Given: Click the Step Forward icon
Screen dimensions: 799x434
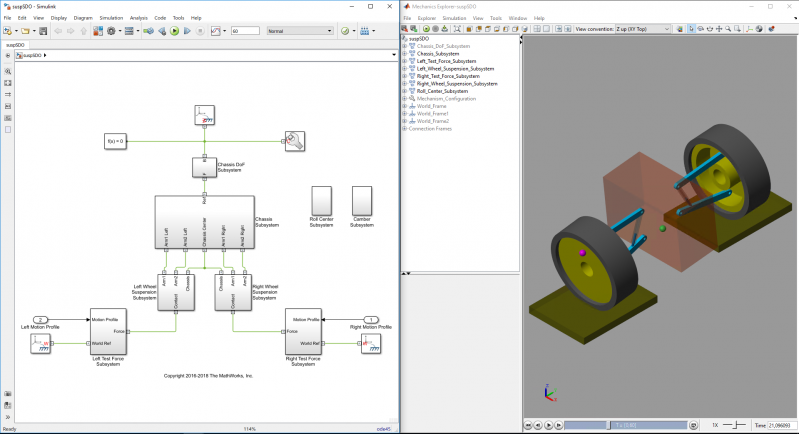Looking at the screenshot, I should (187, 31).
